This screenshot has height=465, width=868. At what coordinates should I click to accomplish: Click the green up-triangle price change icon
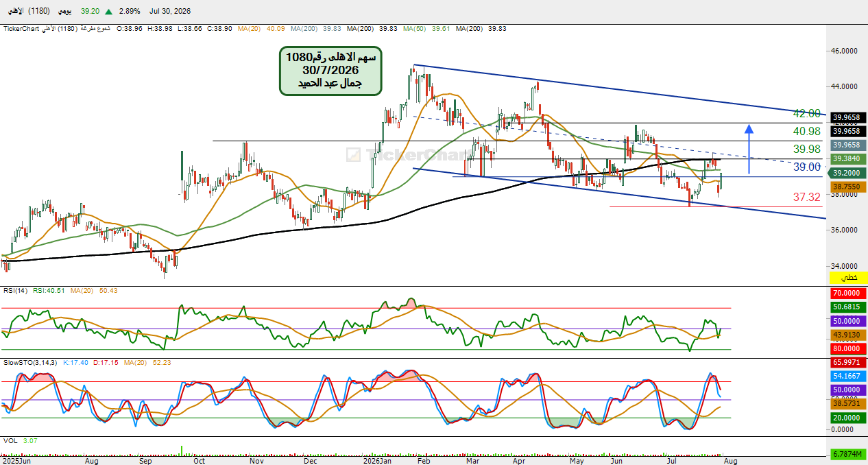tap(109, 12)
